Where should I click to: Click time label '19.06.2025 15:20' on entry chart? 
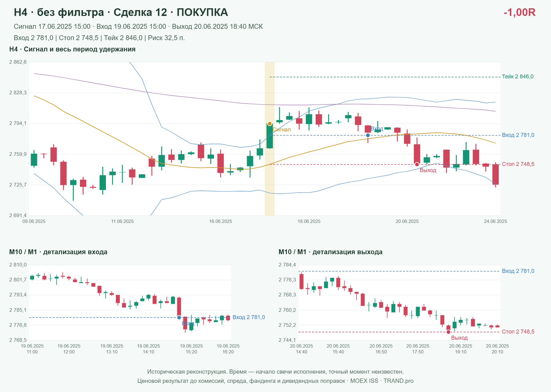click(x=191, y=349)
